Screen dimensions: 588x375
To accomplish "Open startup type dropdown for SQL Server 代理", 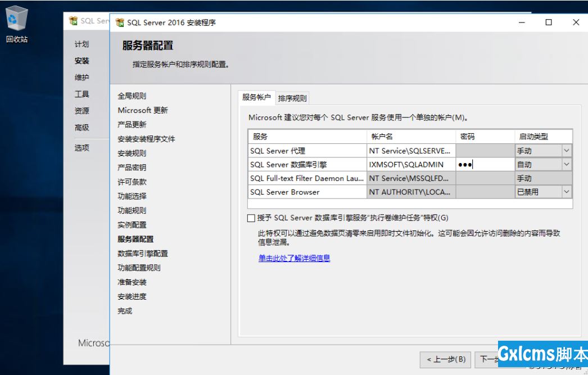I will coord(567,151).
